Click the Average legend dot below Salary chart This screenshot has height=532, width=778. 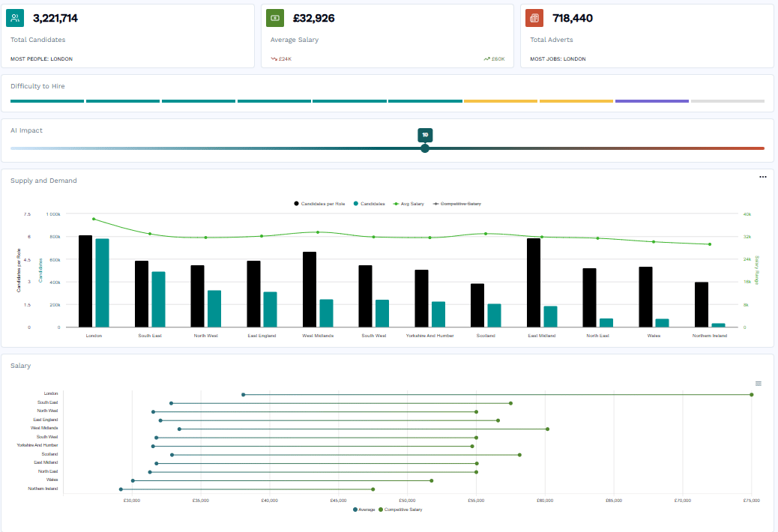point(353,509)
